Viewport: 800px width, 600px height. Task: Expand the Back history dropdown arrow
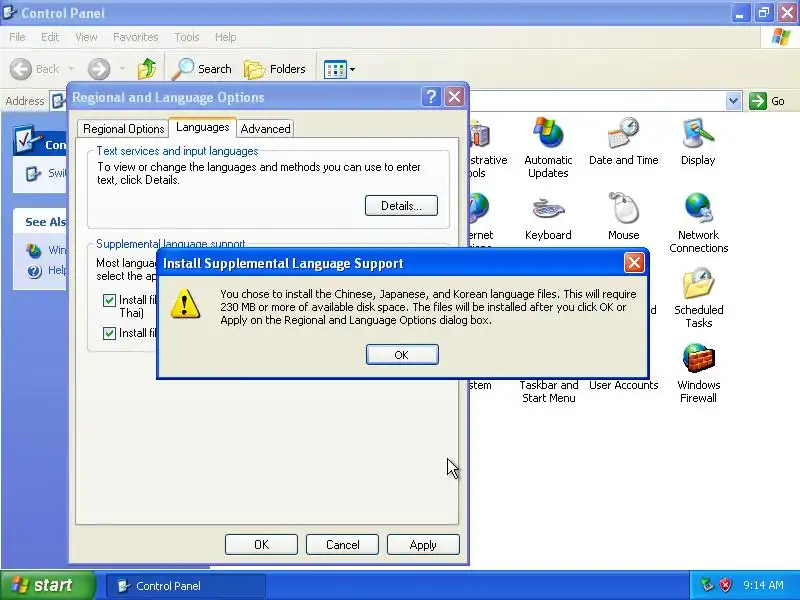click(71, 68)
